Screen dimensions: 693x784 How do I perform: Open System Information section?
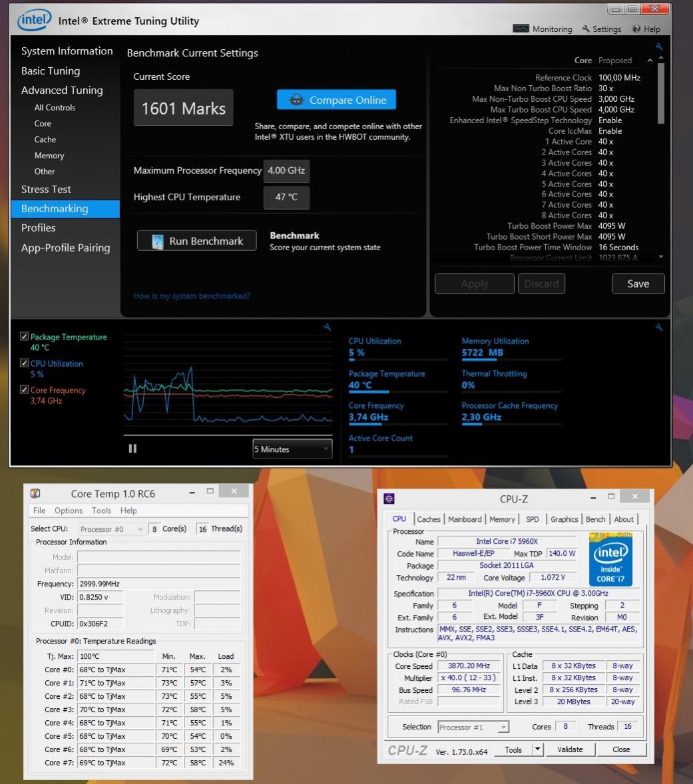pyautogui.click(x=67, y=51)
